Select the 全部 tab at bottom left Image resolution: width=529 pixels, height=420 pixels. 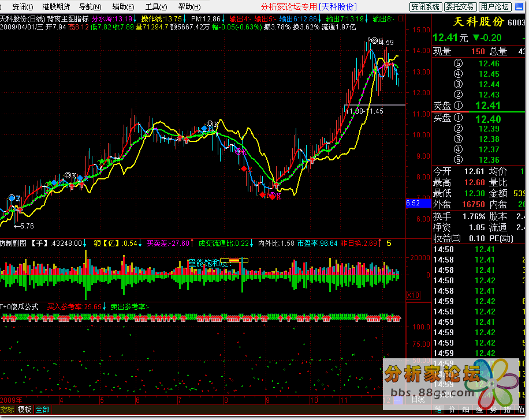42,410
